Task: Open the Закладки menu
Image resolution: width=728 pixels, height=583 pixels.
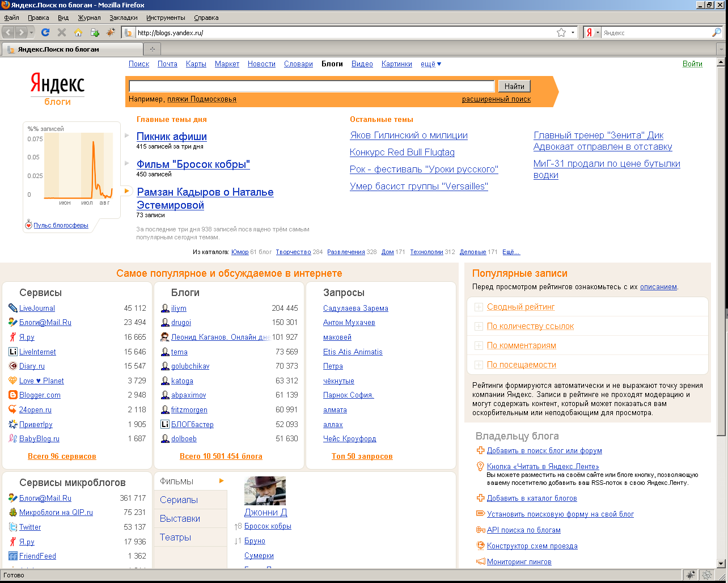Action: click(123, 18)
